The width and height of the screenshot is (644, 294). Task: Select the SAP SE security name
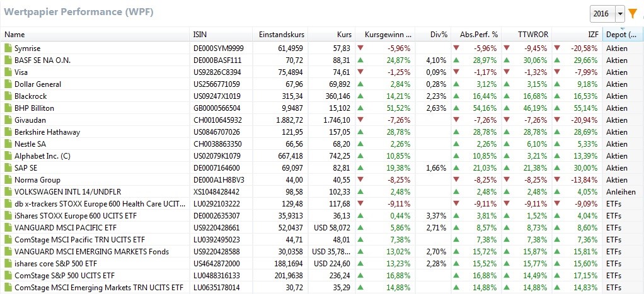pyautogui.click(x=26, y=168)
